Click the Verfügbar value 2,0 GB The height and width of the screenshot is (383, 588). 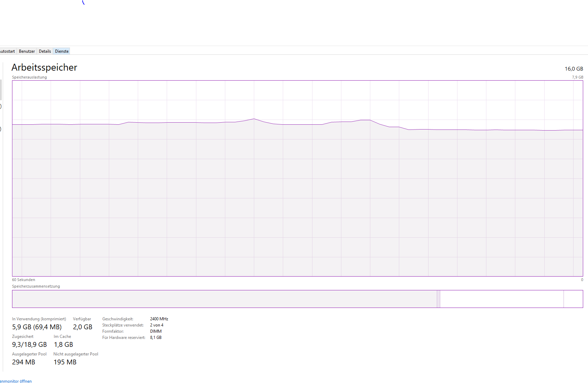83,327
